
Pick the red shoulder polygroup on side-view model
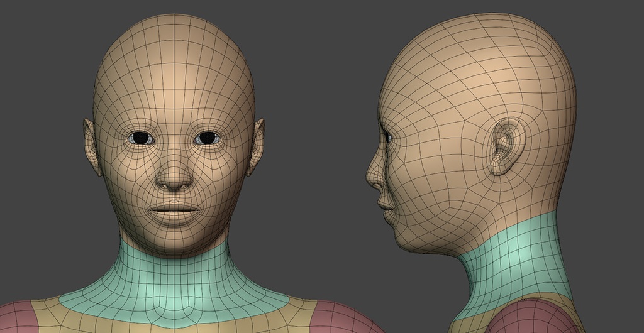[533, 317]
